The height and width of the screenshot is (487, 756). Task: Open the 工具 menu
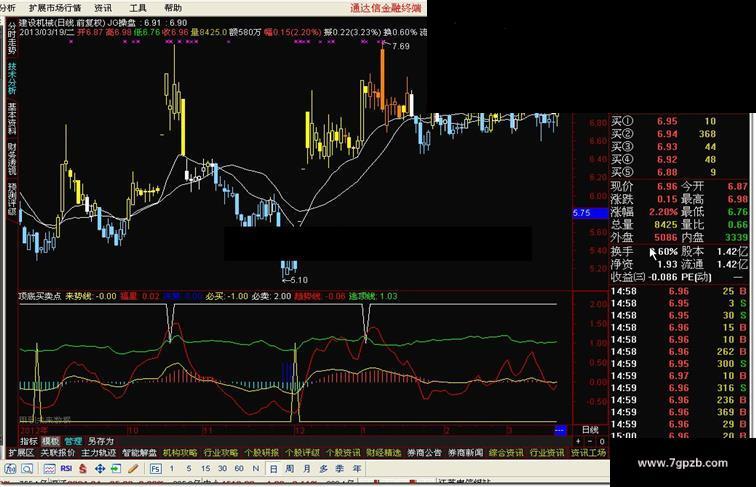[137, 8]
